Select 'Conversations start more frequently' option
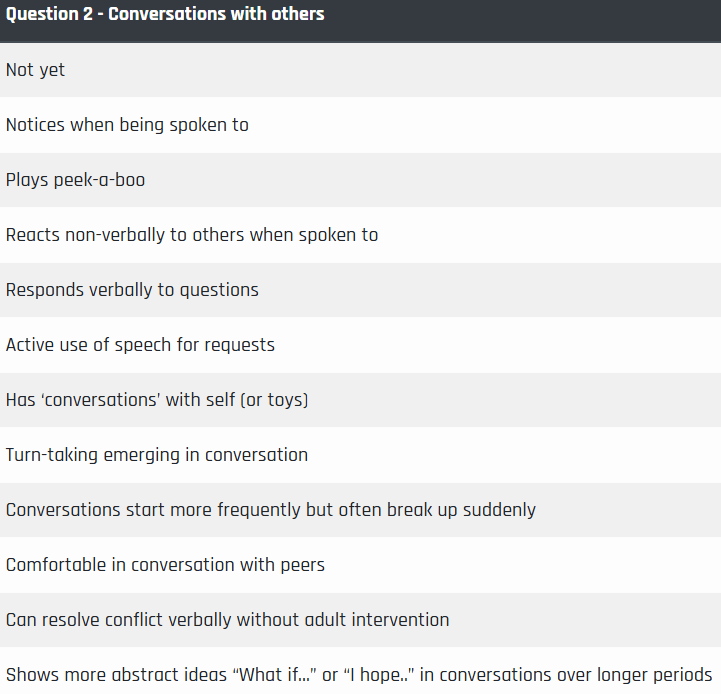Viewport: 721px width, 694px height. (x=360, y=510)
